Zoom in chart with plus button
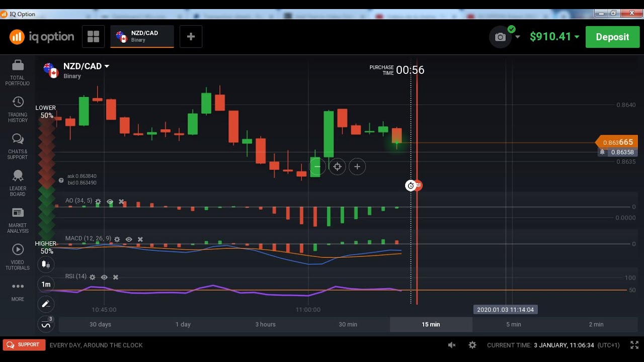The width and height of the screenshot is (644, 362). click(x=357, y=166)
